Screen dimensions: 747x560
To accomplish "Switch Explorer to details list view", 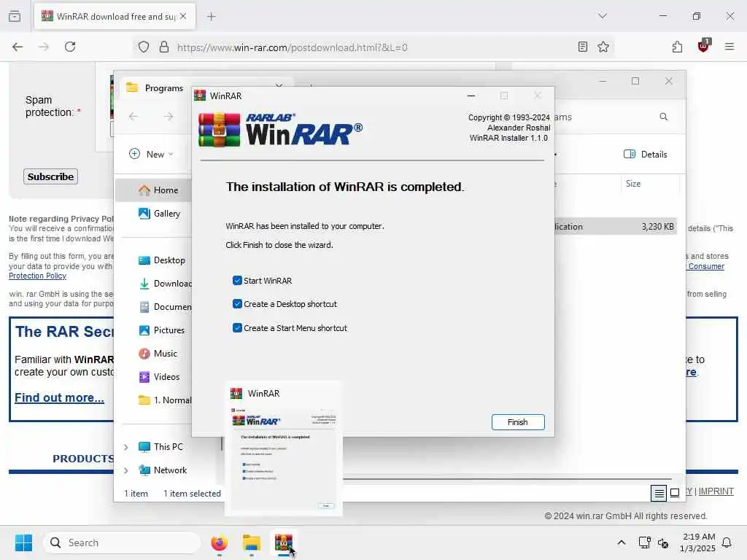I will 659,493.
